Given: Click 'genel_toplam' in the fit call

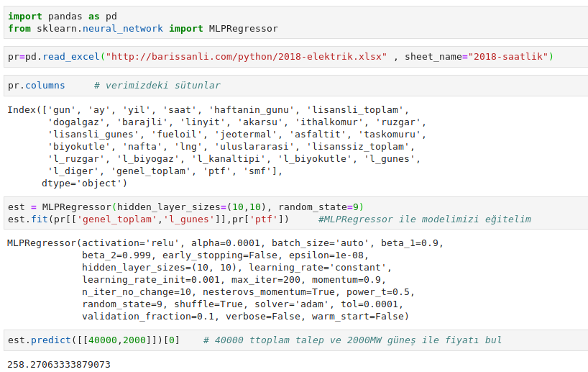Looking at the screenshot, I should pos(117,219).
